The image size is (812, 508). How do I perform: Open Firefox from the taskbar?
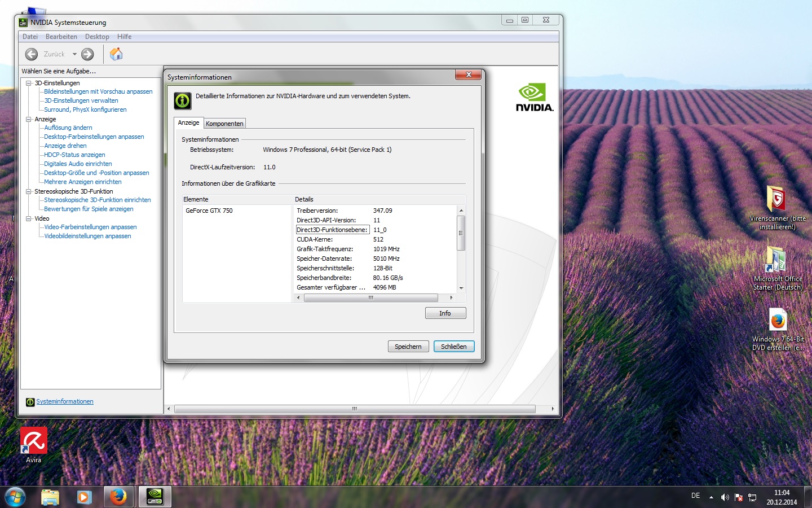tap(118, 497)
